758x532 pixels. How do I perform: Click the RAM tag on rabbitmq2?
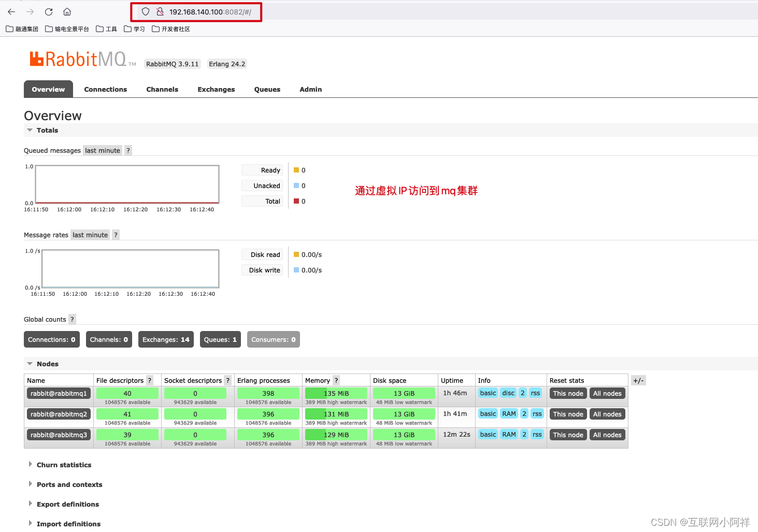click(x=509, y=413)
